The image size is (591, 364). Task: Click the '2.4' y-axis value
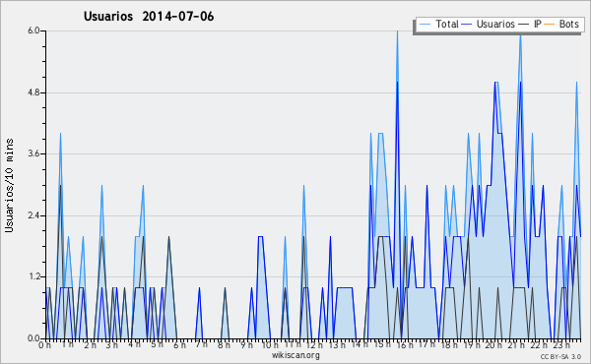[33, 215]
